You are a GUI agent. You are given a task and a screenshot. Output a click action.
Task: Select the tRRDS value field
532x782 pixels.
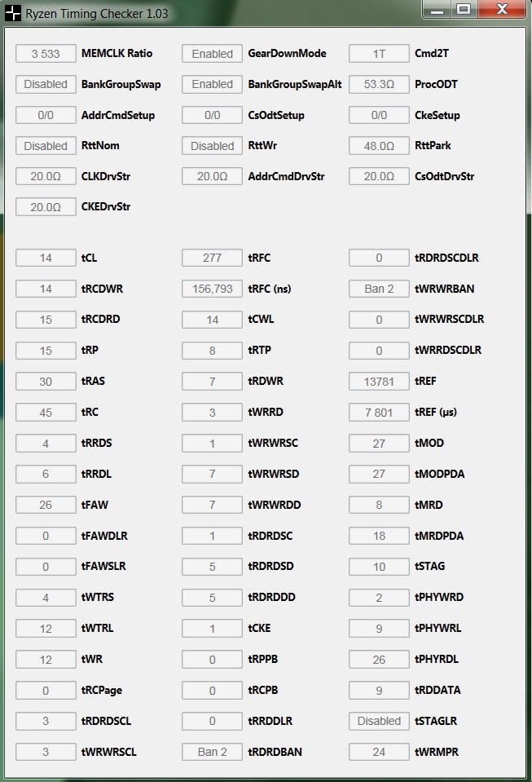(46, 444)
